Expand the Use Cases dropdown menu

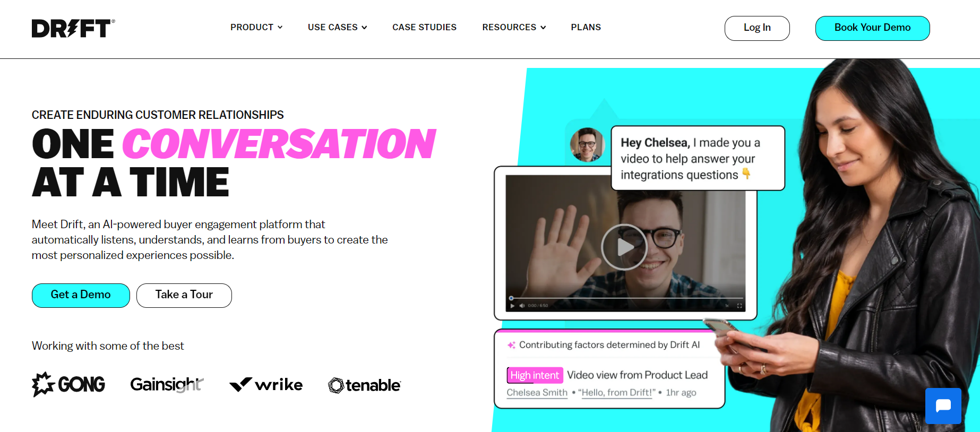(338, 27)
